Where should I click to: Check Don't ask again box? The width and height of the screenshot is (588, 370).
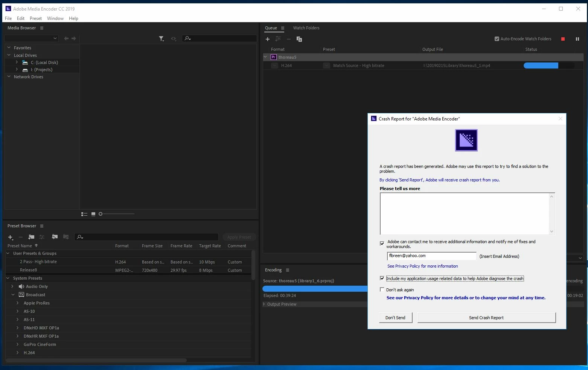click(x=382, y=290)
